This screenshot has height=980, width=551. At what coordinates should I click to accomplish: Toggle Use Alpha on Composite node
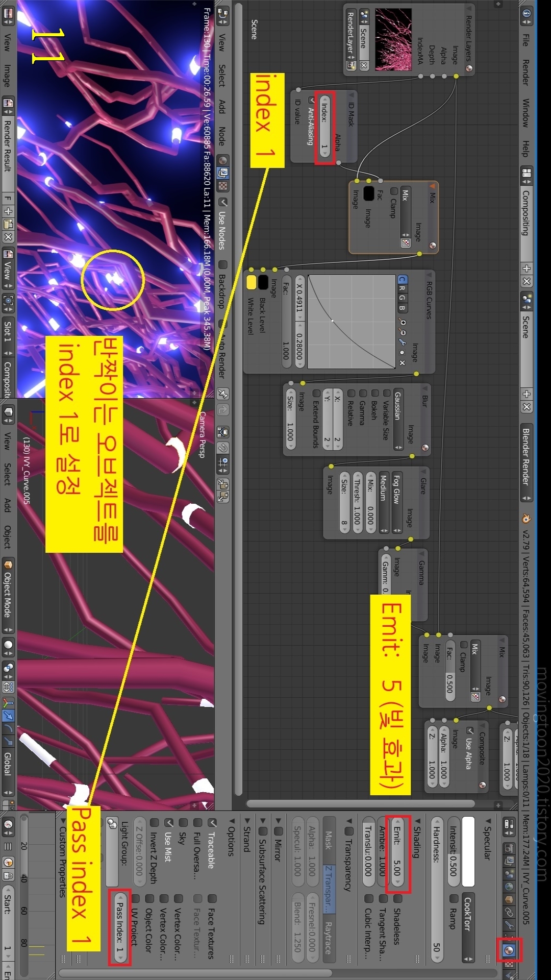pyautogui.click(x=469, y=730)
